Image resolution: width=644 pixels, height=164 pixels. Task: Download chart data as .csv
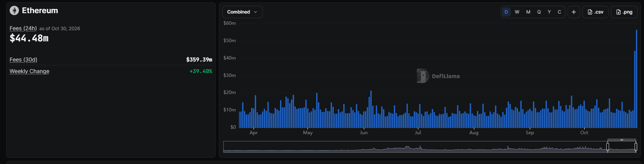(595, 12)
